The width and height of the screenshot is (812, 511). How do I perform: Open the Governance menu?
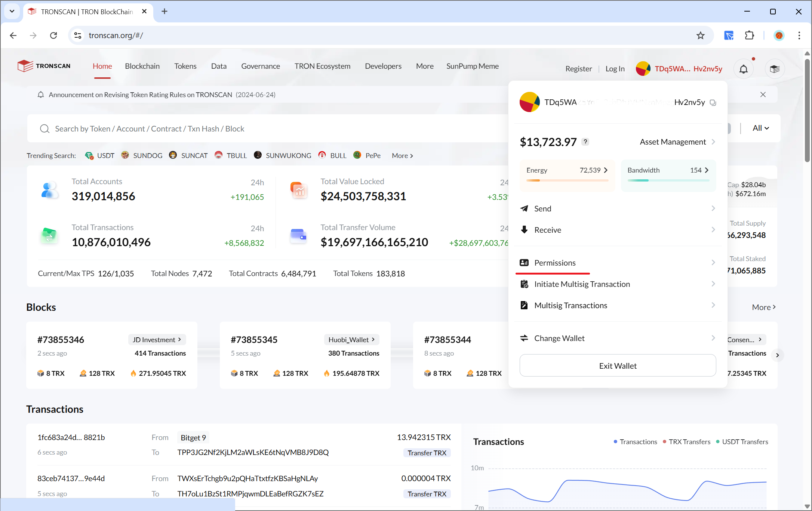[261, 66]
